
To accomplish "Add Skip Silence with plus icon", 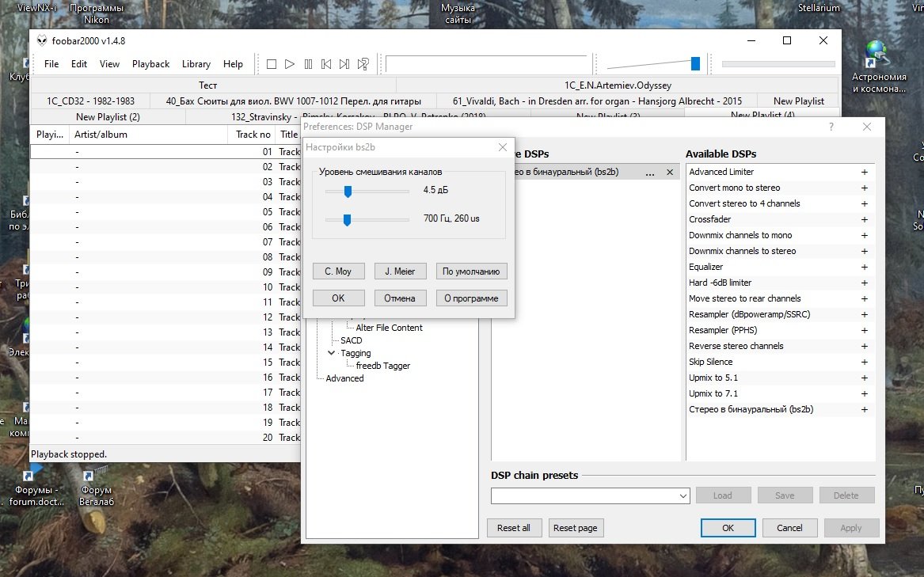I will pyautogui.click(x=865, y=362).
